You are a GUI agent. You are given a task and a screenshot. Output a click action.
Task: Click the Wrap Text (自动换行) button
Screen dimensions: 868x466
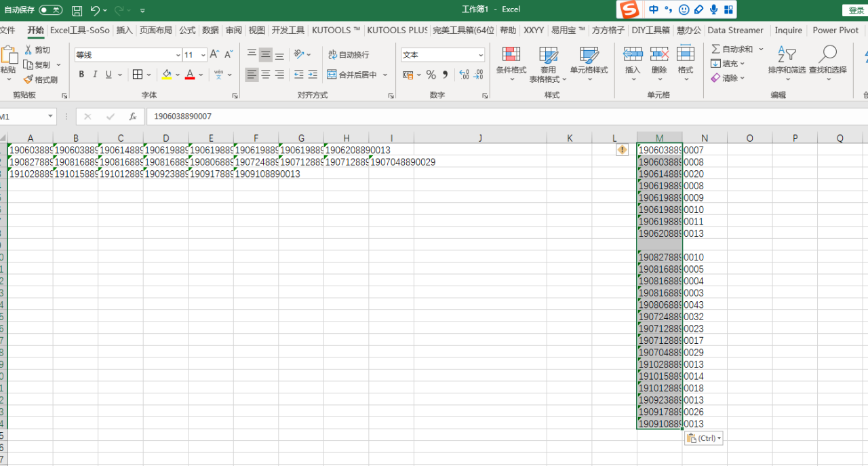(x=349, y=55)
